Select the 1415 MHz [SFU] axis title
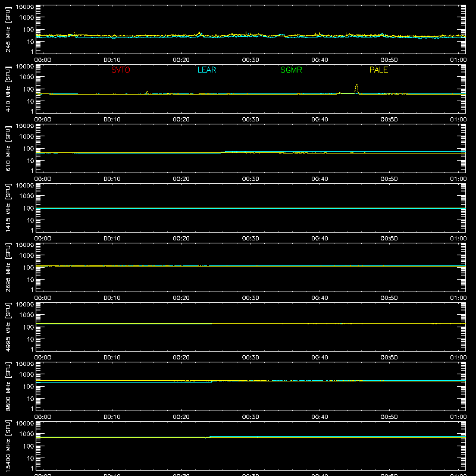This screenshot has height=476, width=476. [8, 208]
